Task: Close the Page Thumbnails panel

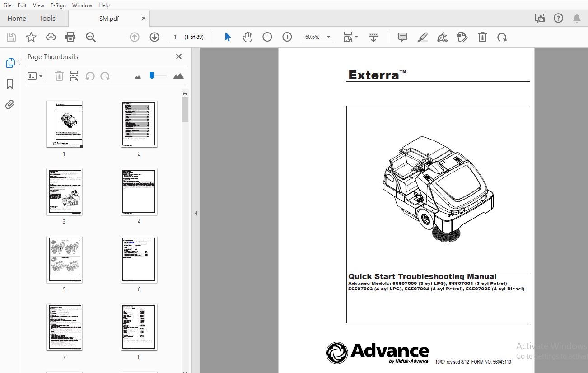Action: (179, 56)
